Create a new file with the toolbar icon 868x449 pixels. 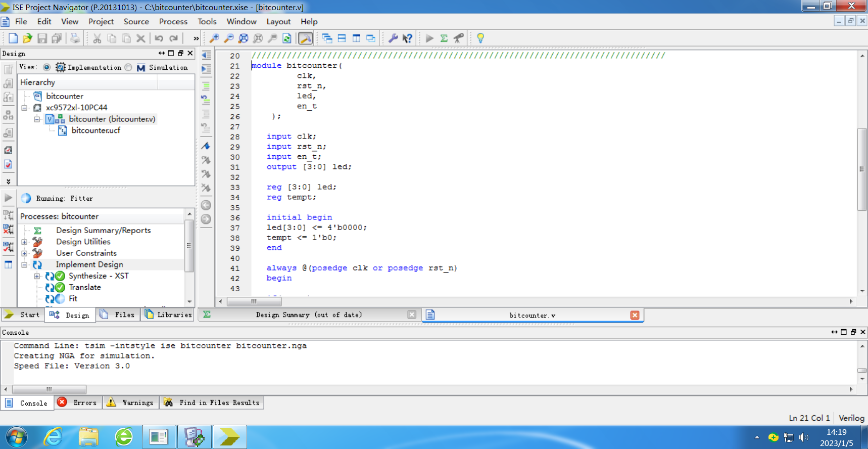coord(13,38)
